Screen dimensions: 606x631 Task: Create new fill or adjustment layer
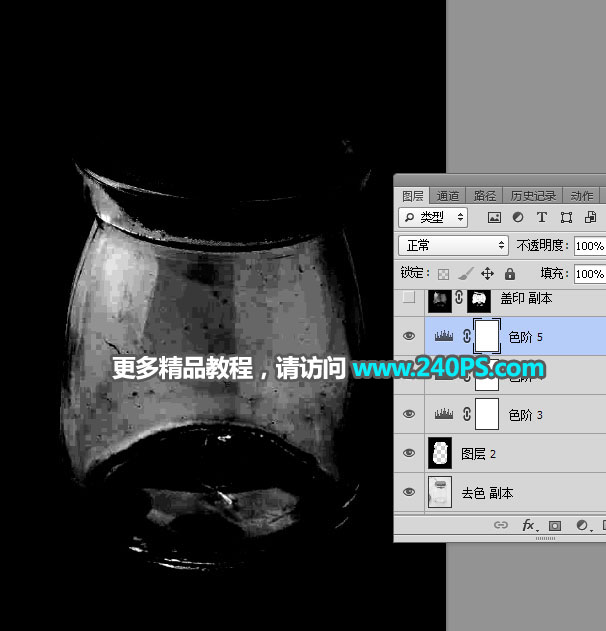click(x=582, y=525)
